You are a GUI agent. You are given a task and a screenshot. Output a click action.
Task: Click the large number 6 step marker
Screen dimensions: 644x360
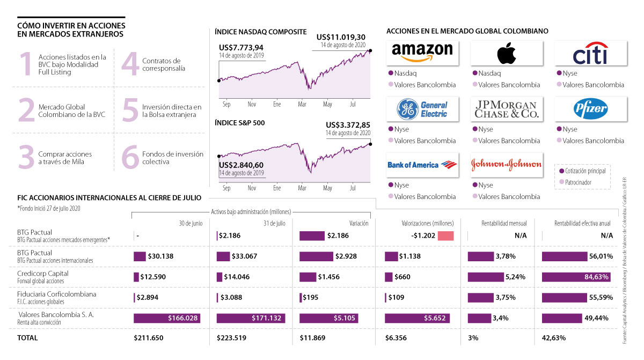130,157
